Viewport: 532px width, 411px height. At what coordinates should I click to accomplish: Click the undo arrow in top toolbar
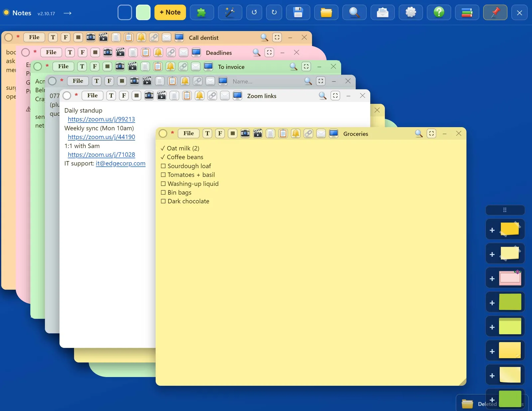pyautogui.click(x=254, y=13)
